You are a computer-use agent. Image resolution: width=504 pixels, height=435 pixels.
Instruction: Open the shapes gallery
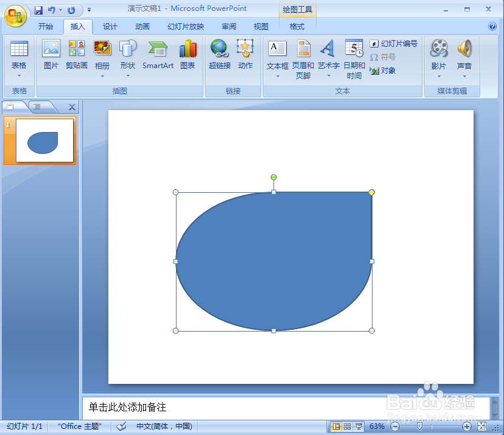(x=128, y=55)
